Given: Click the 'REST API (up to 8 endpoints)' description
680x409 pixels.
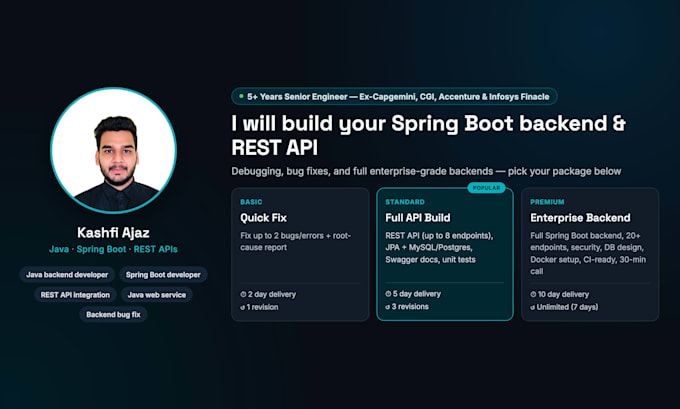Looking at the screenshot, I should point(439,248).
